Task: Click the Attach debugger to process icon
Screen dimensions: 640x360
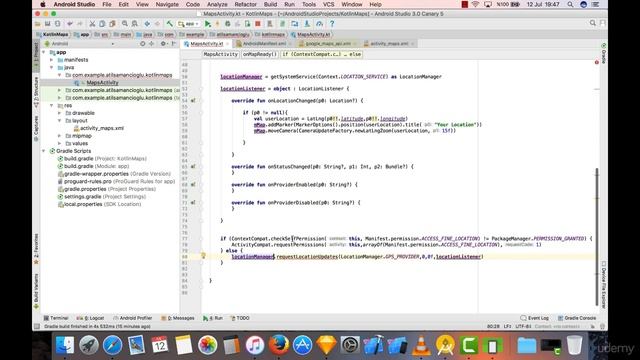Action: 247,24
